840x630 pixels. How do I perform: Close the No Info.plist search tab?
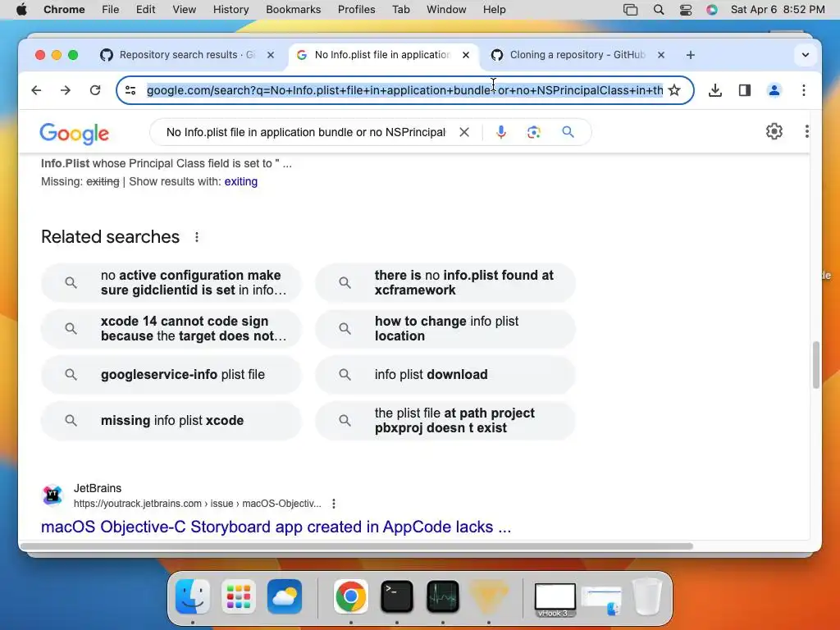[x=466, y=55]
